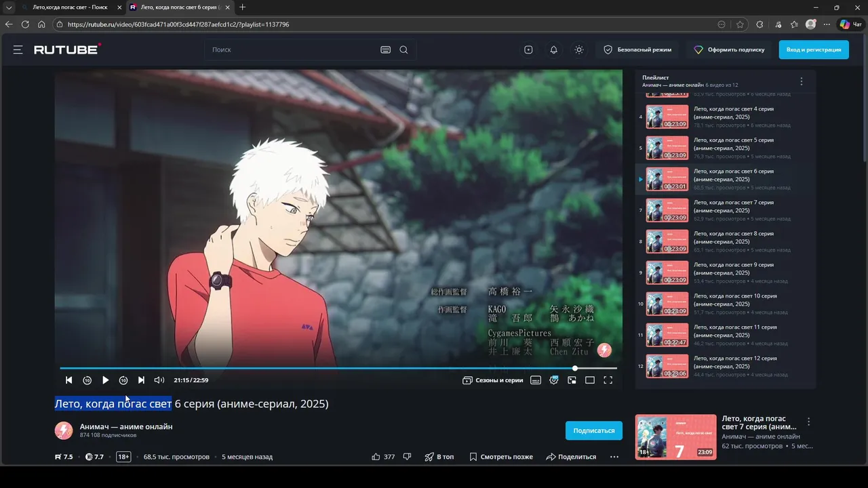Screen dimensions: 868x488
Task: Open player quality settings gear
Action: coord(554,380)
